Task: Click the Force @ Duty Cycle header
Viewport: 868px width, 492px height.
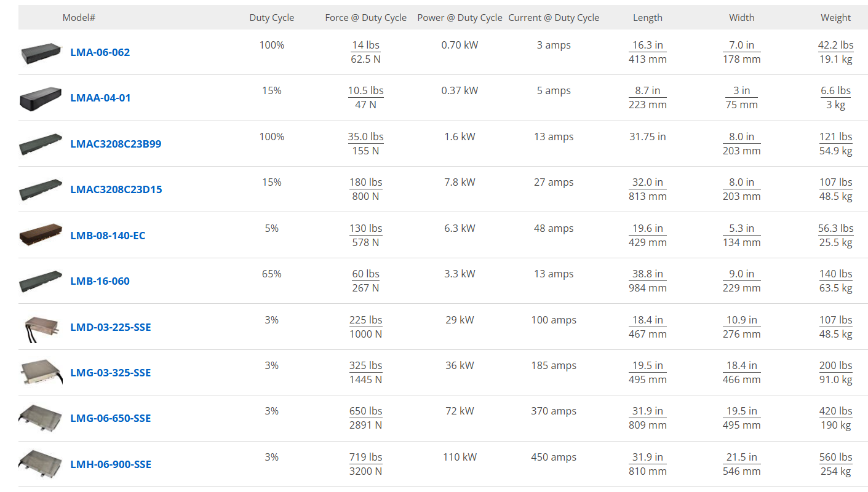Action: (x=366, y=18)
